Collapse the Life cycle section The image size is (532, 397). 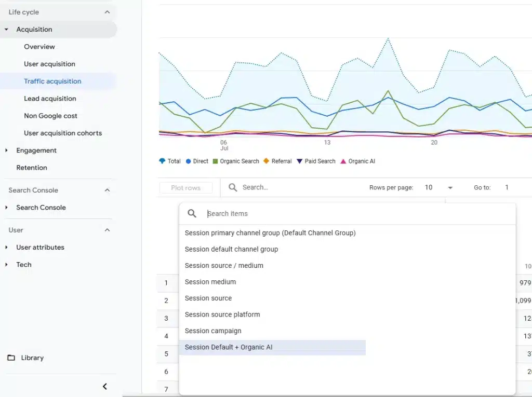(107, 11)
